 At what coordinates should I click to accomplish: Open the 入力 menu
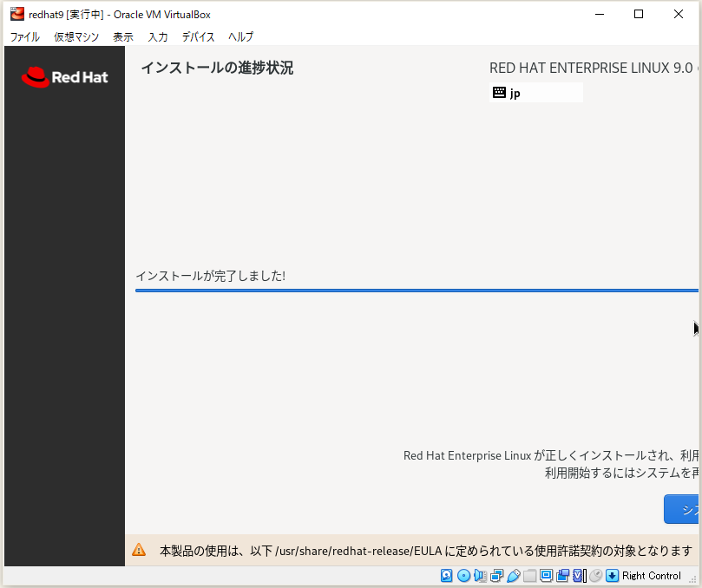pos(158,36)
